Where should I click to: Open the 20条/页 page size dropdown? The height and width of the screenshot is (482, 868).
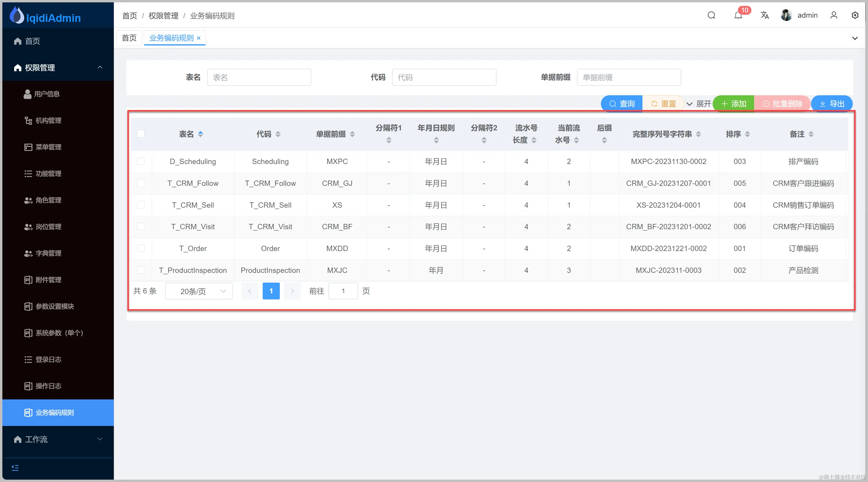(x=199, y=291)
